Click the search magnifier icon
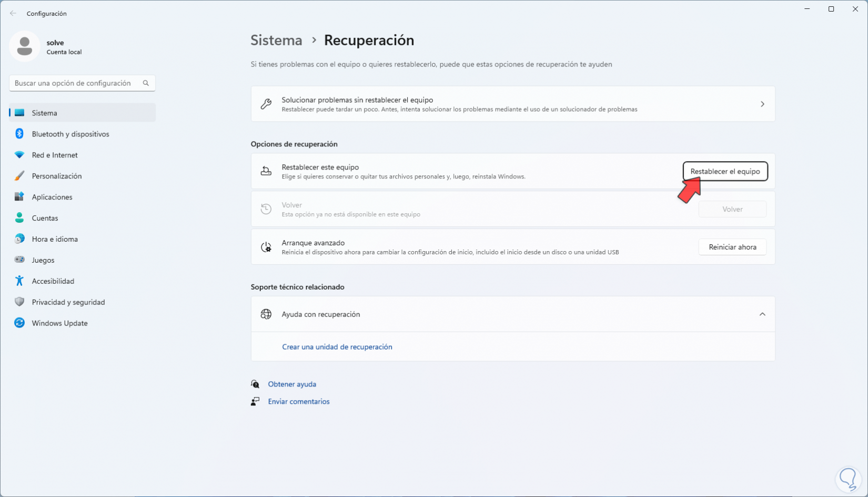 pyautogui.click(x=146, y=83)
